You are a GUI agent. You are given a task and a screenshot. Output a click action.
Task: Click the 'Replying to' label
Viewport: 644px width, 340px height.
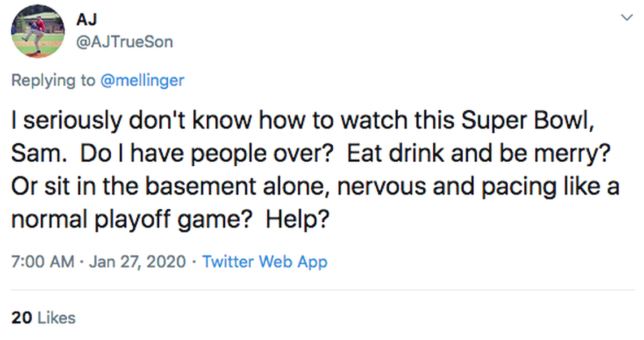[x=54, y=80]
